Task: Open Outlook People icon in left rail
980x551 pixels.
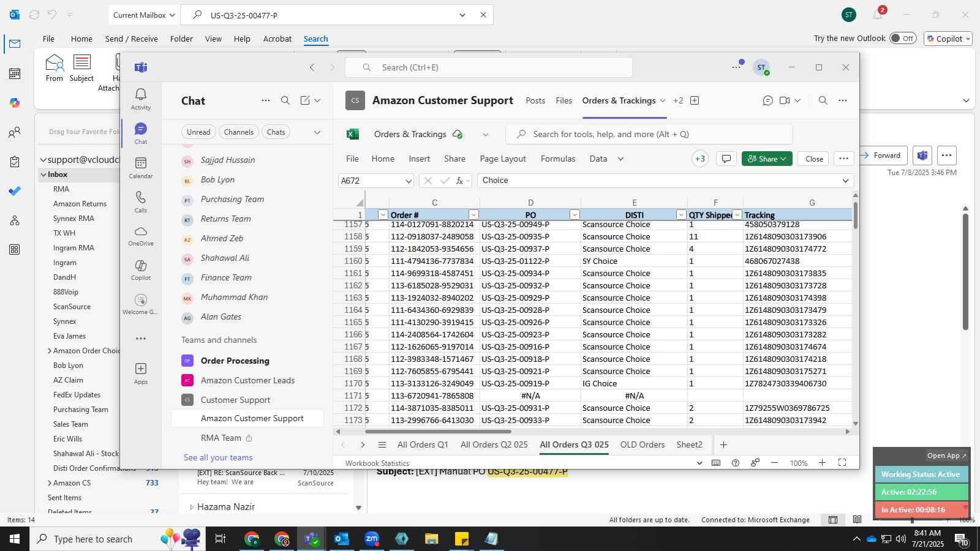Action: point(15,132)
